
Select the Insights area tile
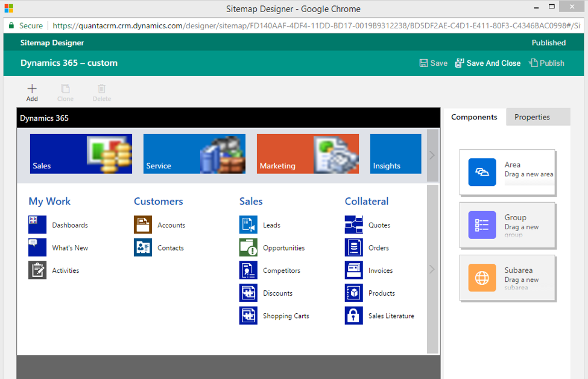[x=396, y=154]
